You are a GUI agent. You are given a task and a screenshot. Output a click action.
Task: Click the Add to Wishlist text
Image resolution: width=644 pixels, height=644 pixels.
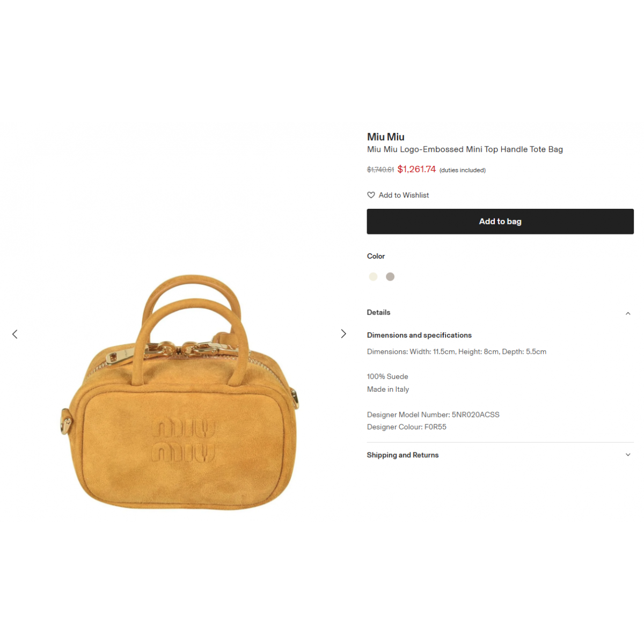[x=404, y=195]
